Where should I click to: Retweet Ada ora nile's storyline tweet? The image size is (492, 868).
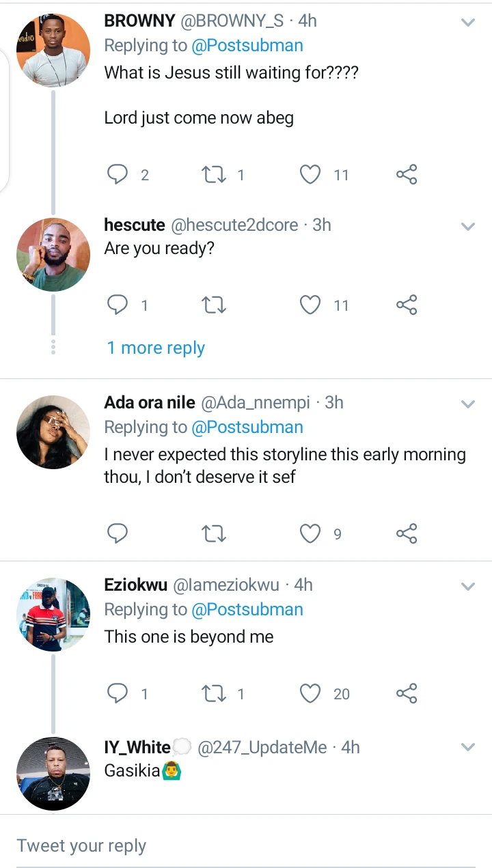(215, 533)
